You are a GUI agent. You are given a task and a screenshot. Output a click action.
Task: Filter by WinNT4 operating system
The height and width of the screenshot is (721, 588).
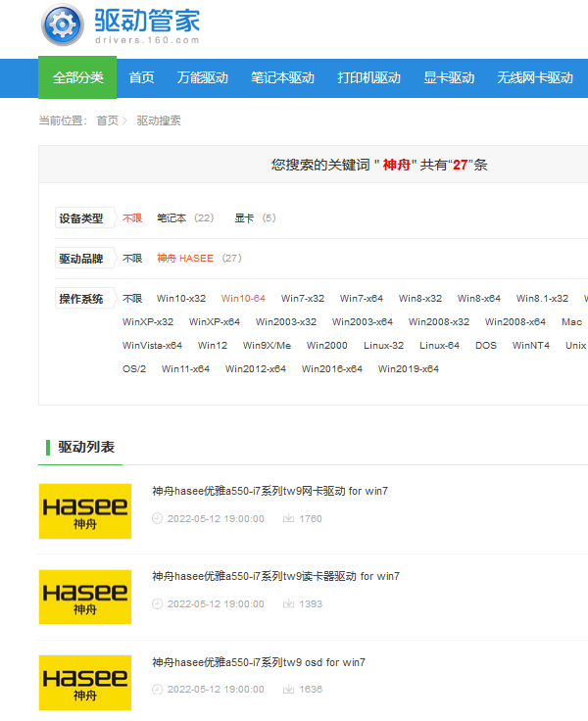click(531, 346)
